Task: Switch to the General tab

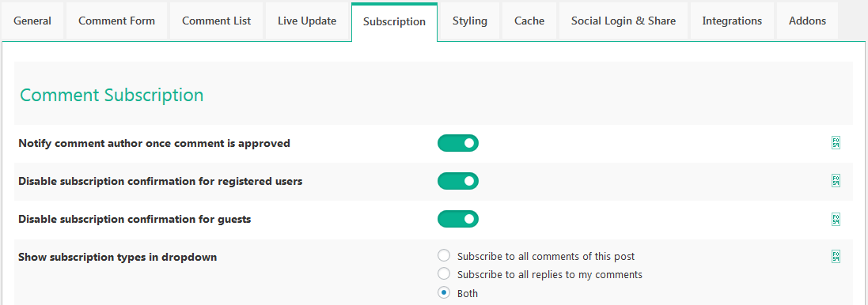Action: pos(32,21)
